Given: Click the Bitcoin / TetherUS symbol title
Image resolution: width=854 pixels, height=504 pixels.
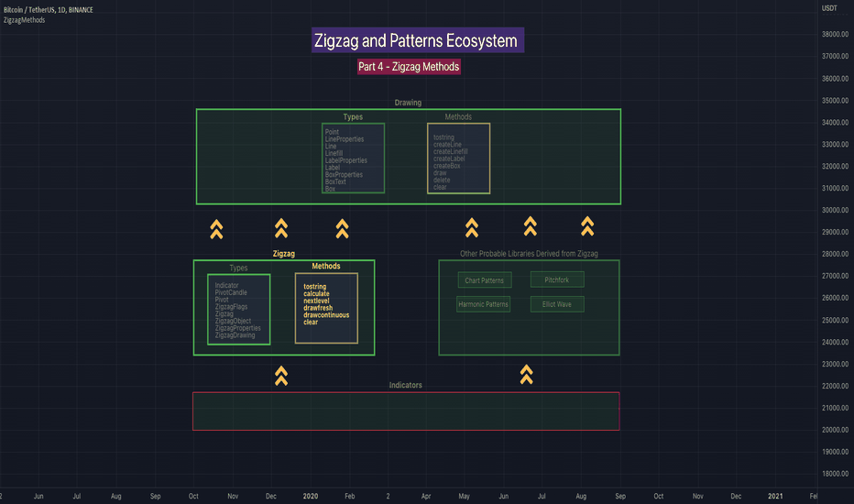Looking at the screenshot, I should [x=49, y=10].
